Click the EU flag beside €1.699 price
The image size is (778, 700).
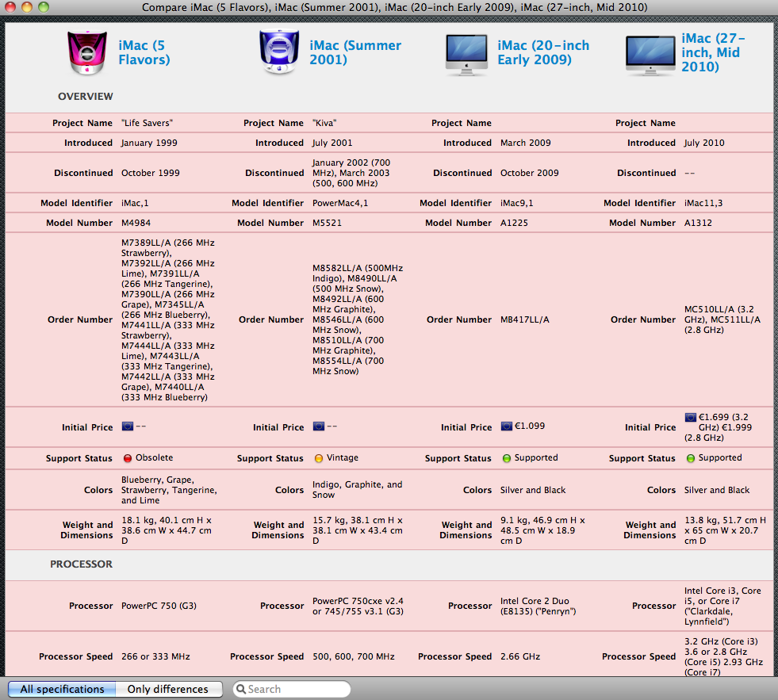coord(690,417)
